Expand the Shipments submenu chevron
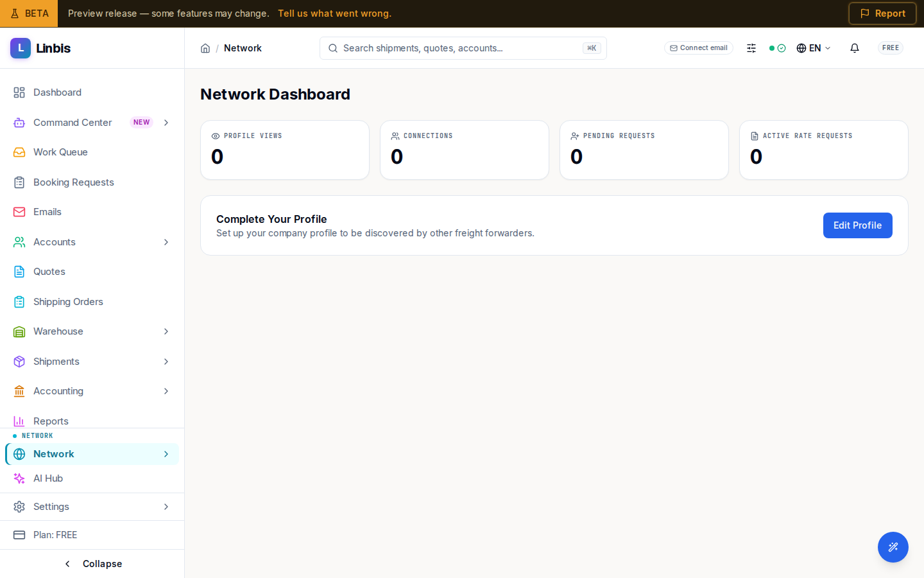The image size is (924, 578). point(166,362)
